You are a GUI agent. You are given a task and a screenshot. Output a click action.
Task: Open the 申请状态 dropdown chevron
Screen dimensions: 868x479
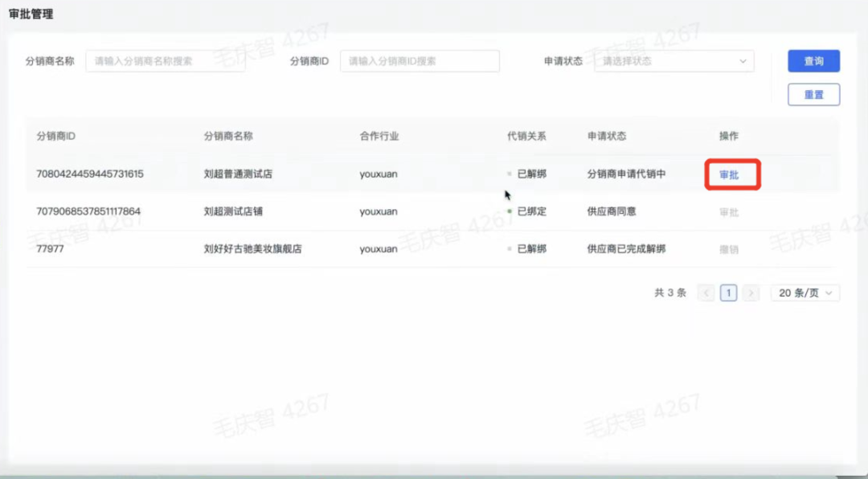[x=742, y=61]
